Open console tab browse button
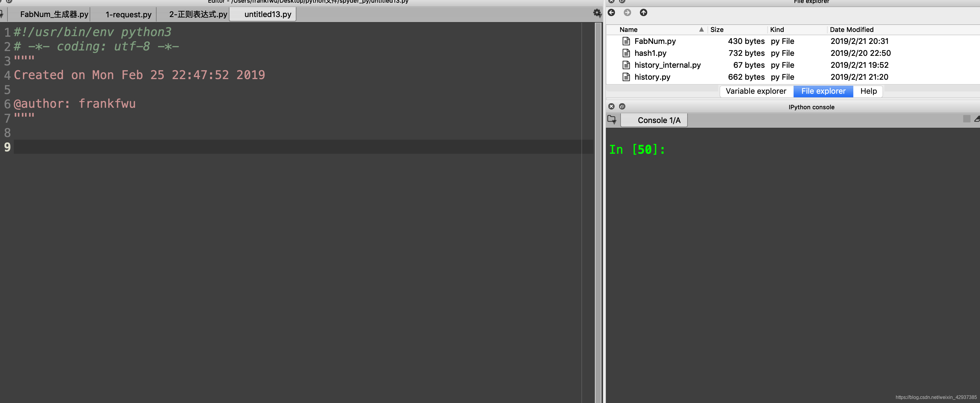980x403 pixels. 612,120
